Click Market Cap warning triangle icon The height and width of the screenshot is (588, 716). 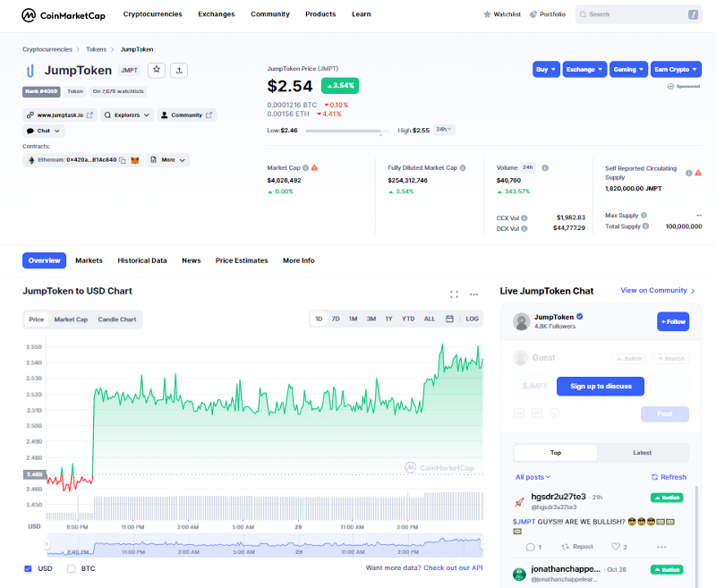[x=315, y=167]
